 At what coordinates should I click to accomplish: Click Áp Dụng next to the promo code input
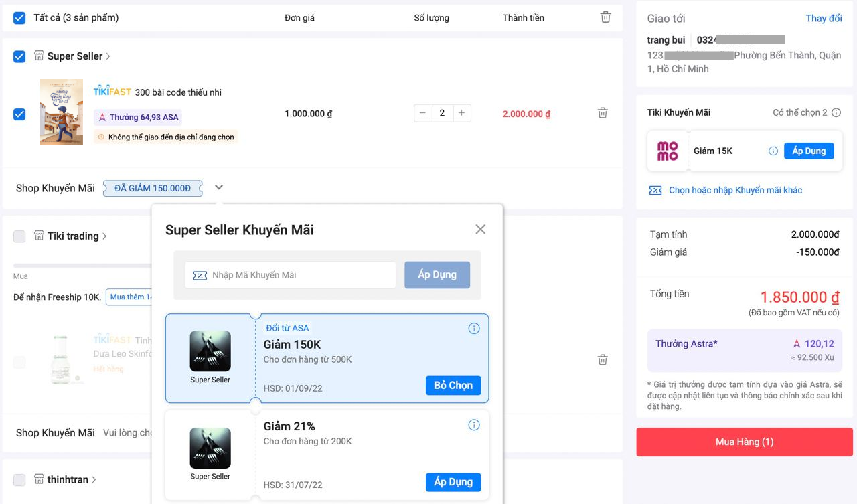[x=437, y=275]
